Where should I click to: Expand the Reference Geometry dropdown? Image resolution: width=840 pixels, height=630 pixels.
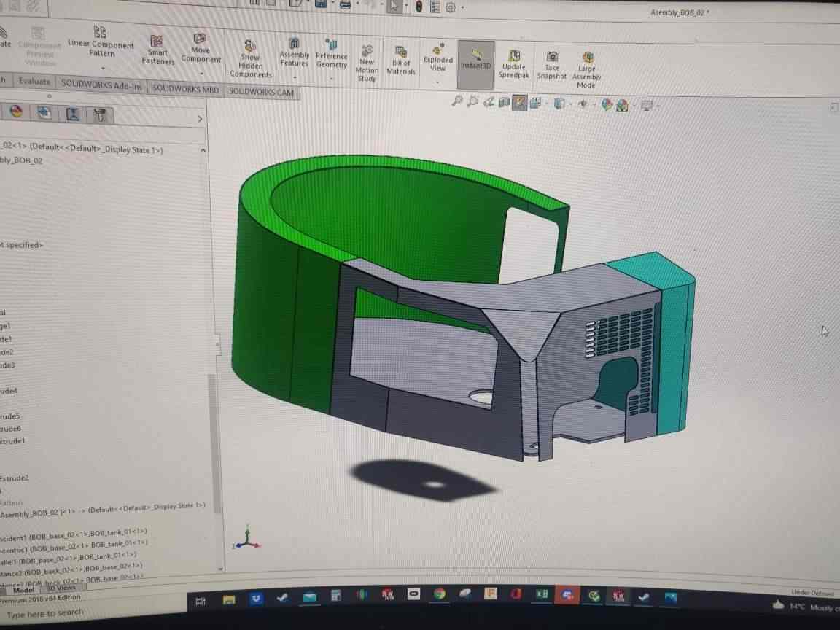tap(331, 77)
